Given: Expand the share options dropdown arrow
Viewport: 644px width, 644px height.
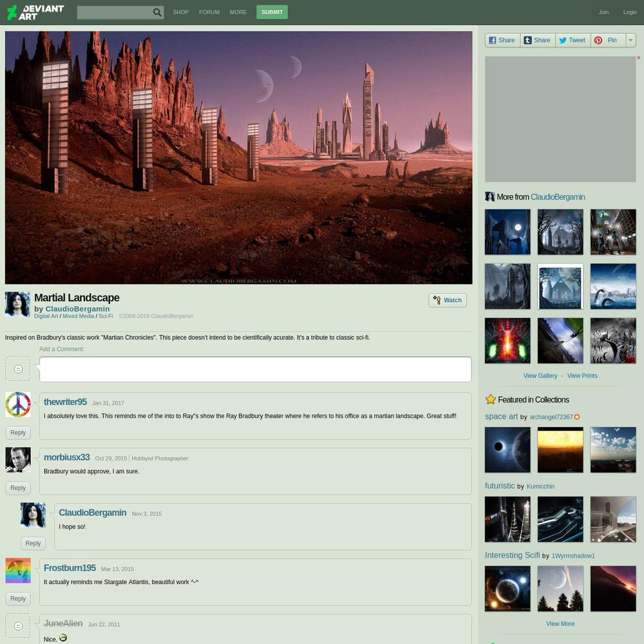Looking at the screenshot, I should tap(631, 40).
